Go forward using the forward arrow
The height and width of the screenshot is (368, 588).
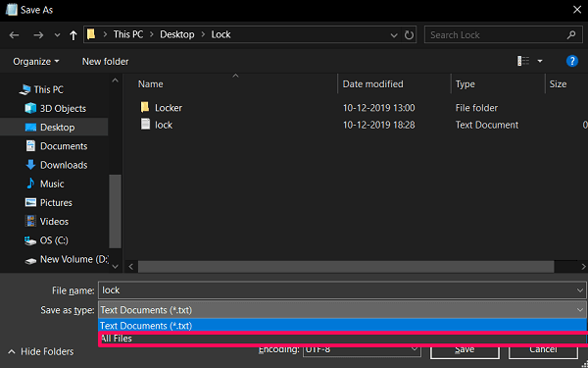[38, 35]
